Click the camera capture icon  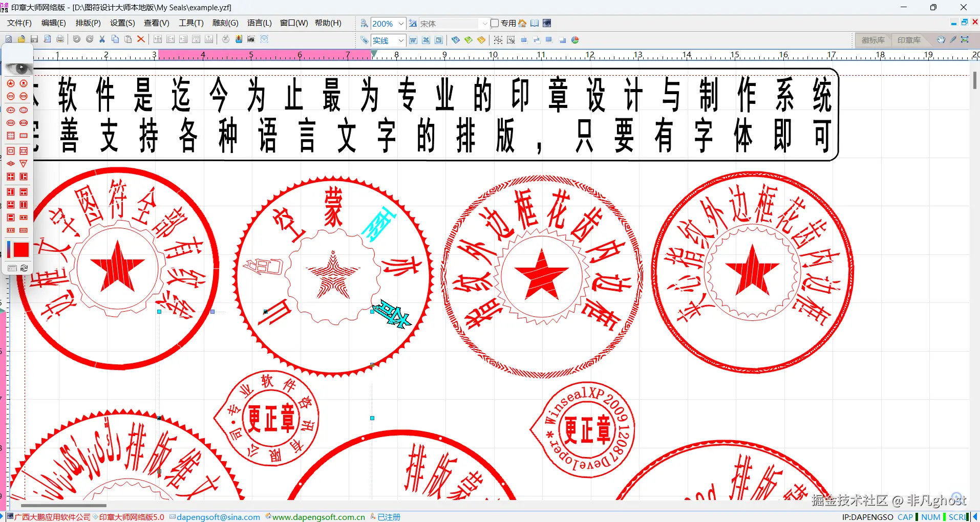point(251,39)
